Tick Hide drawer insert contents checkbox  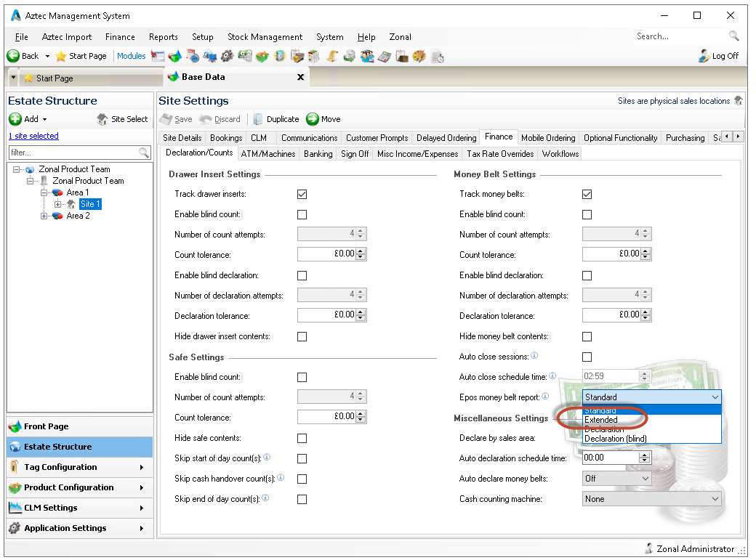click(302, 336)
